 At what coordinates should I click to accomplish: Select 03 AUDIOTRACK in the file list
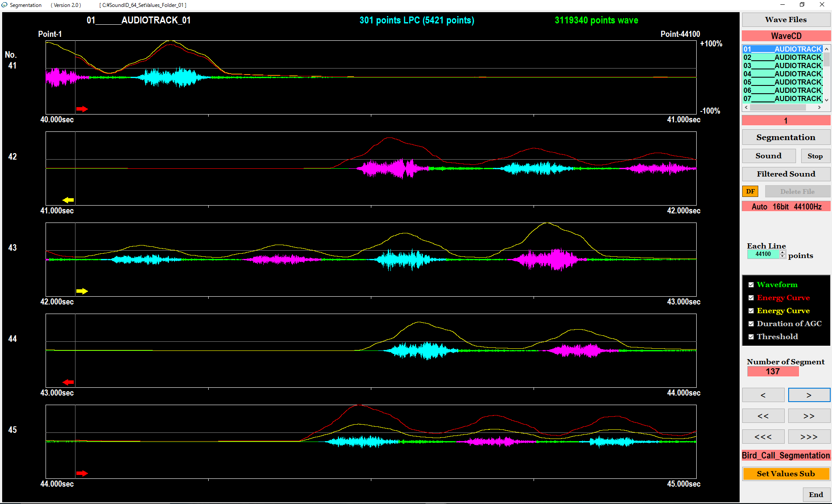click(782, 65)
